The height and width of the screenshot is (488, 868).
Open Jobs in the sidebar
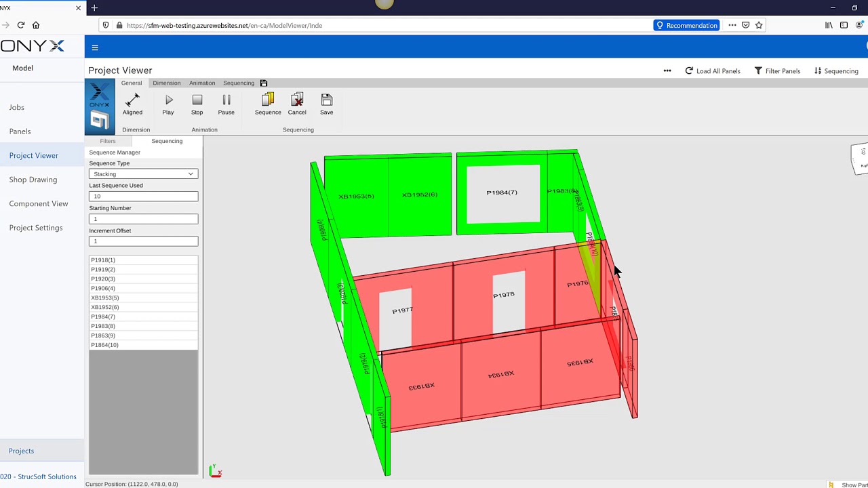(17, 107)
